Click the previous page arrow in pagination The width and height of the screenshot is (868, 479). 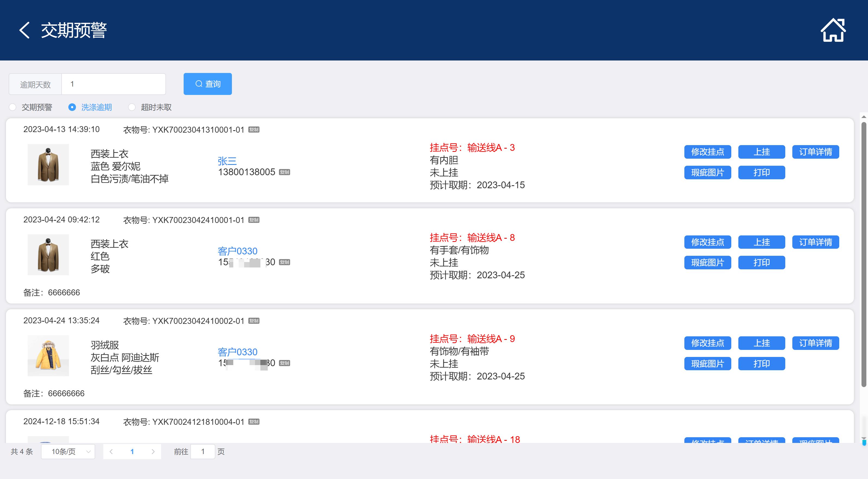111,451
